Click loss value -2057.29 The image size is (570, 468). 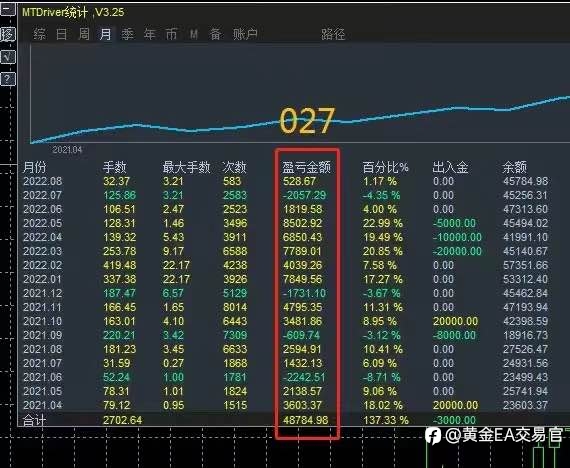tap(305, 195)
